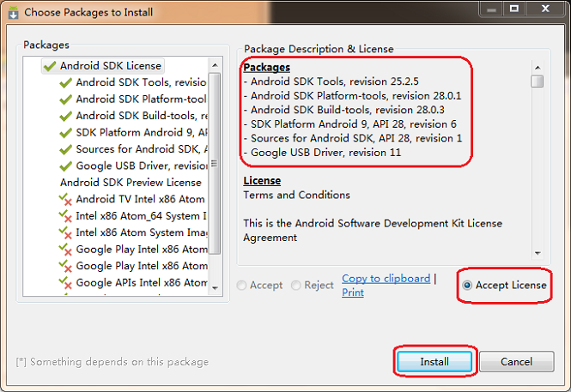Click green checkmark icon beside Android SDK License

[x=50, y=66]
